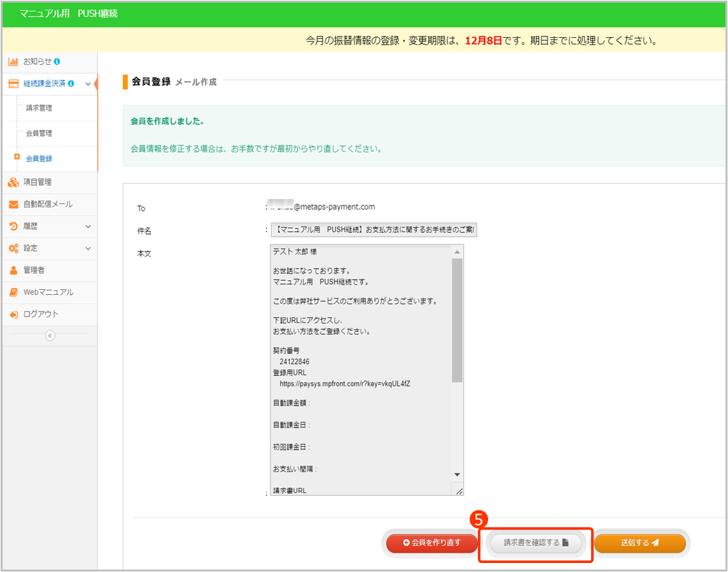The image size is (728, 572).
Task: Open 請求管理 in the sidebar
Action: click(x=39, y=108)
